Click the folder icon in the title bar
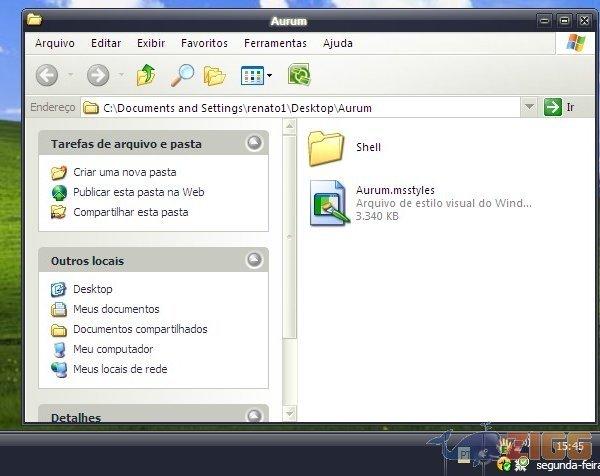The height and width of the screenshot is (476, 600). [x=34, y=19]
